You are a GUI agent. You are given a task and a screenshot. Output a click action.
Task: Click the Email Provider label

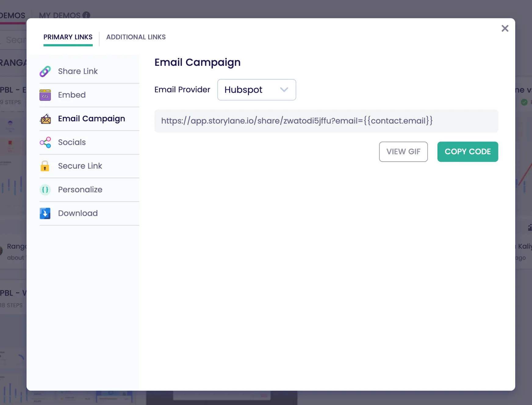pos(182,90)
